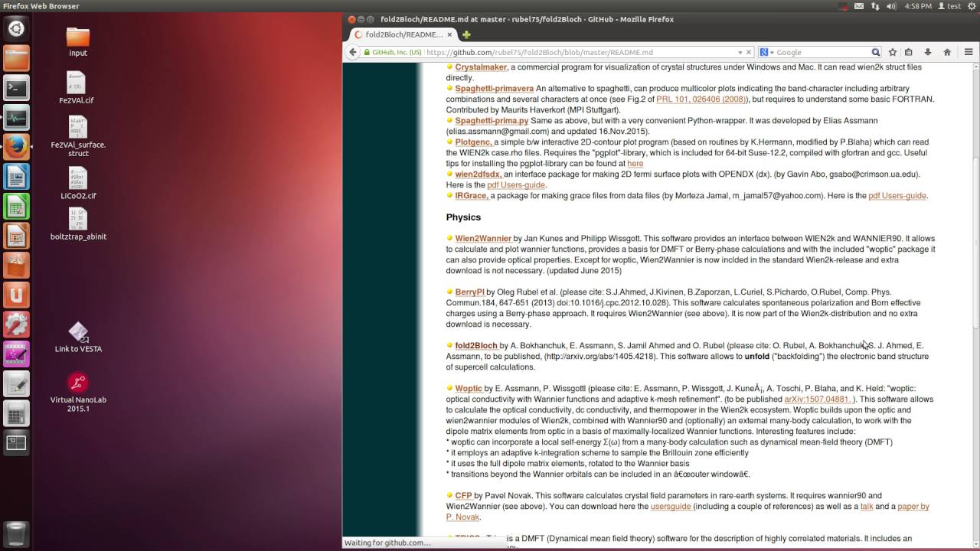The height and width of the screenshot is (551, 980).
Task: Open the Spaghetti-primavera link
Action: click(x=494, y=89)
